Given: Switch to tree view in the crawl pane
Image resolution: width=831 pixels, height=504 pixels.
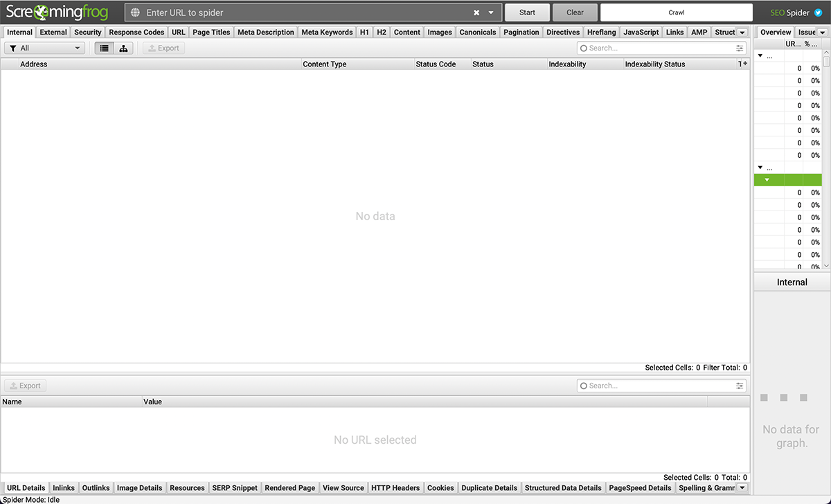Looking at the screenshot, I should 123,48.
